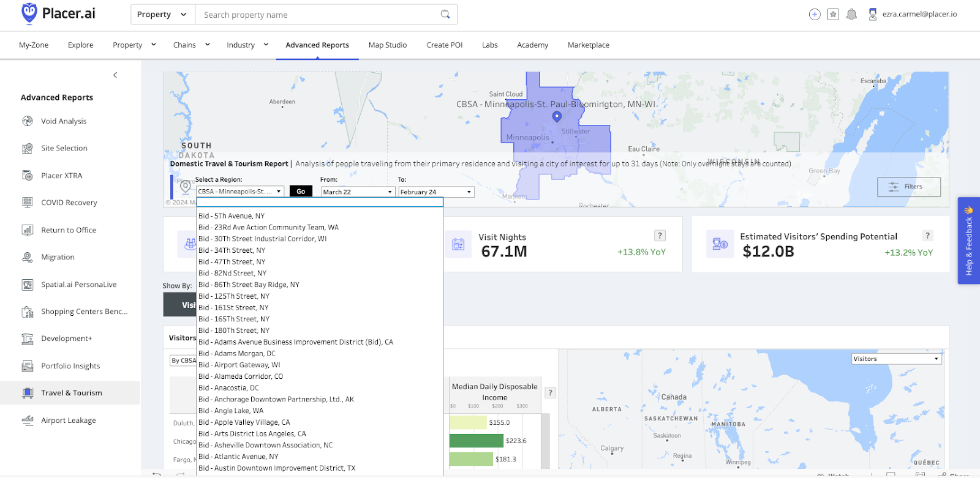The width and height of the screenshot is (980, 478).
Task: Click the Spending Potential help question mark
Action: (x=927, y=236)
